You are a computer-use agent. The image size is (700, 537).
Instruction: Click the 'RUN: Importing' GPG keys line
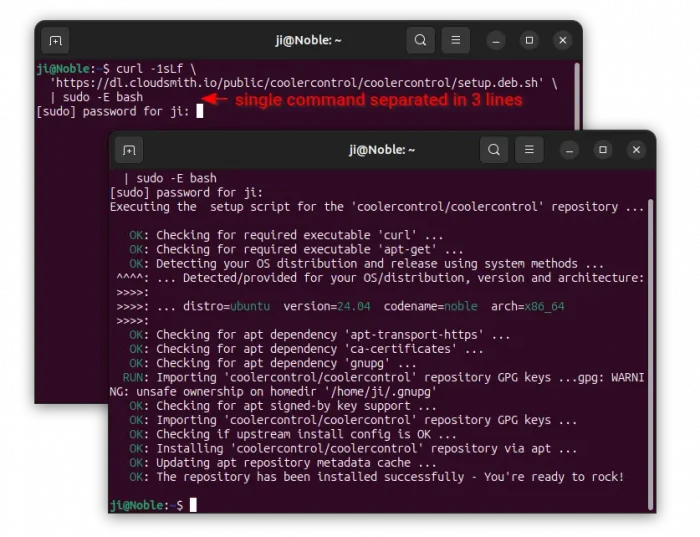point(383,378)
